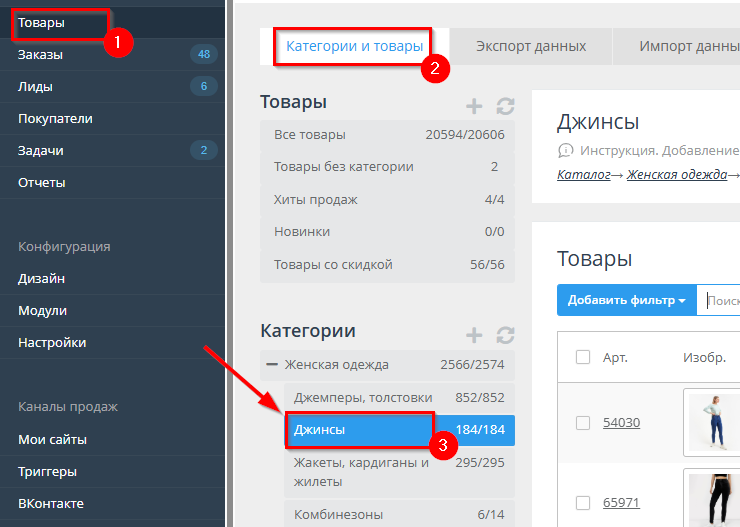The image size is (740, 527).
Task: Click the product search field
Action: click(x=720, y=300)
